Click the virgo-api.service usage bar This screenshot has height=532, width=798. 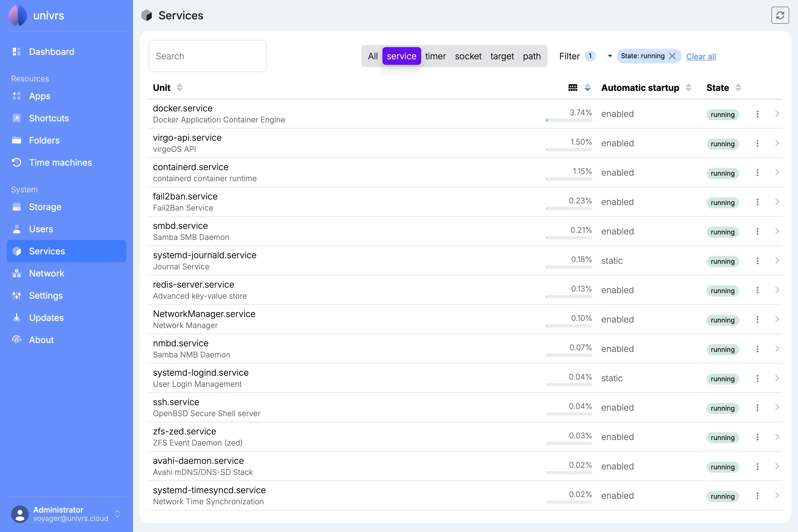569,150
